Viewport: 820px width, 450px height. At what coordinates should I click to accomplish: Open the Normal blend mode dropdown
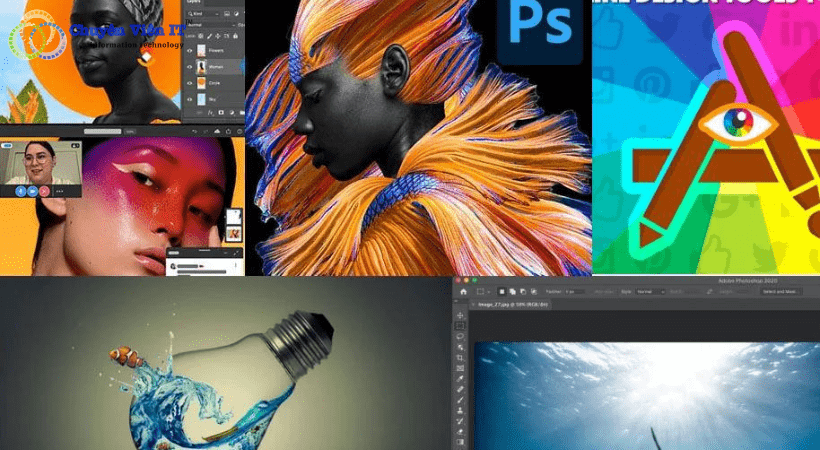[x=211, y=25]
